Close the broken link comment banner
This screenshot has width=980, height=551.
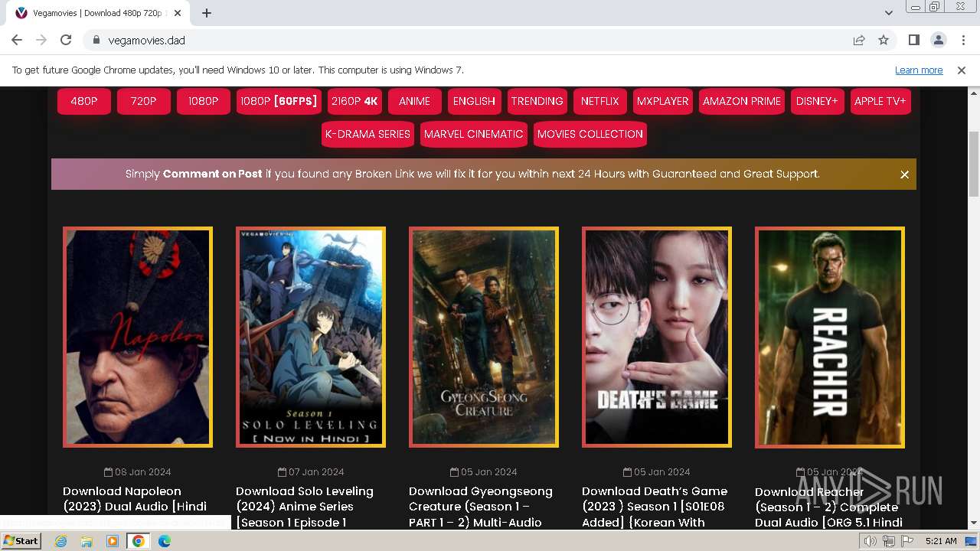coord(904,174)
